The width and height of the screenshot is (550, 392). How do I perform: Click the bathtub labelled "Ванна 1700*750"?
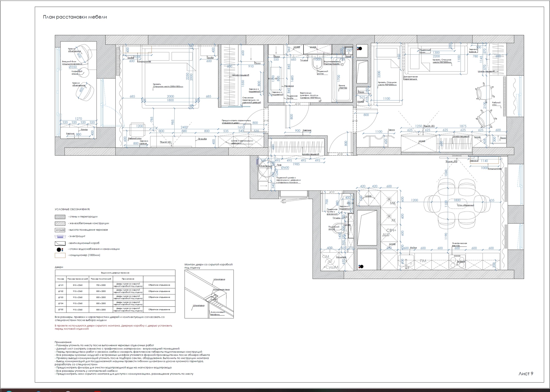click(342, 80)
